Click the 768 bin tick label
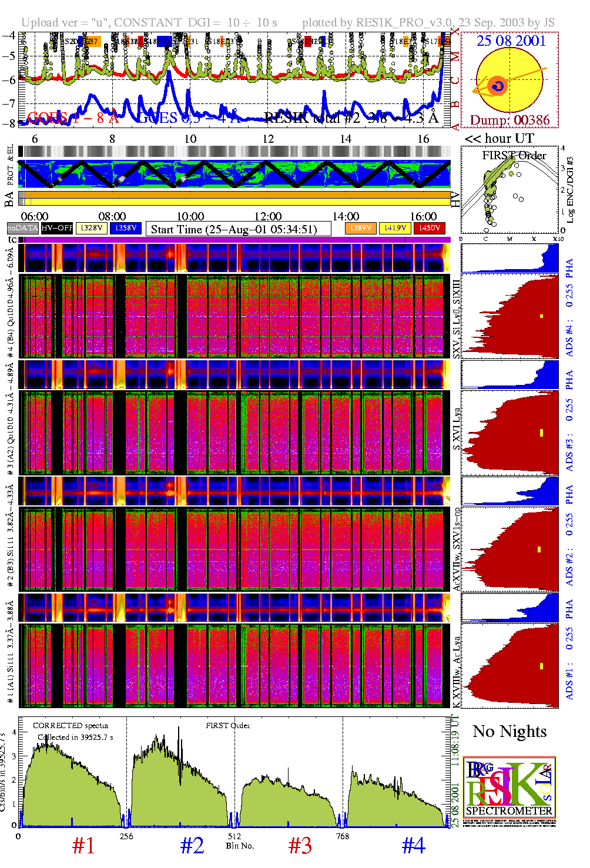Image resolution: width=590 pixels, height=868 pixels. click(x=343, y=836)
